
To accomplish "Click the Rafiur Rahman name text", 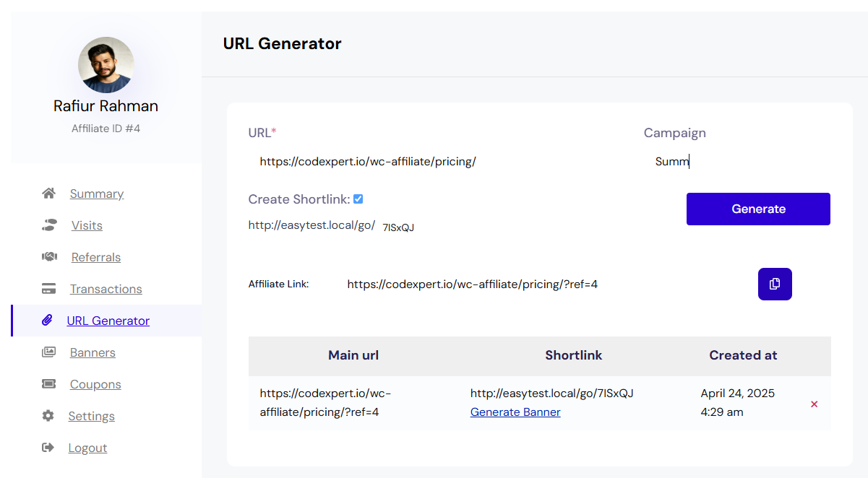I will 106,106.
